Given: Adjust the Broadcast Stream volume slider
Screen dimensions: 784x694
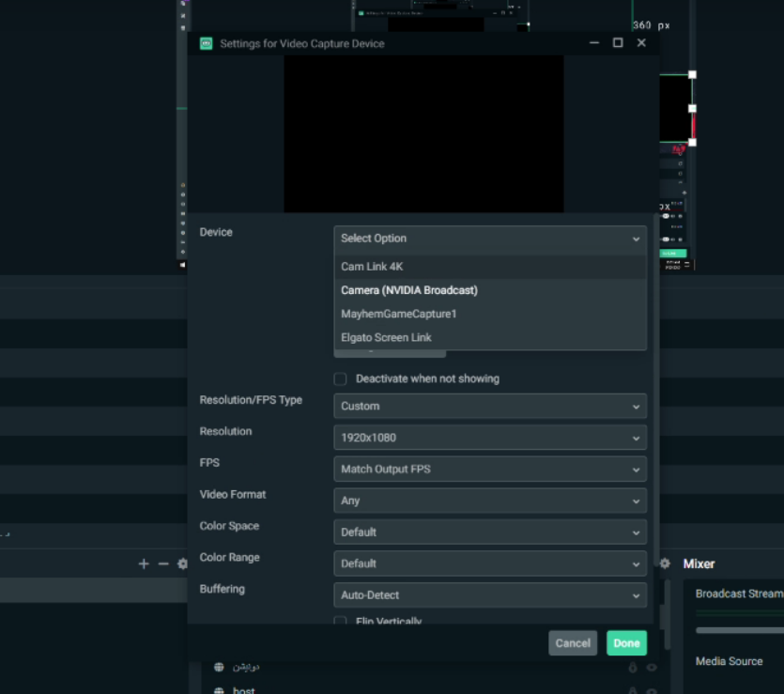Looking at the screenshot, I should (x=740, y=630).
